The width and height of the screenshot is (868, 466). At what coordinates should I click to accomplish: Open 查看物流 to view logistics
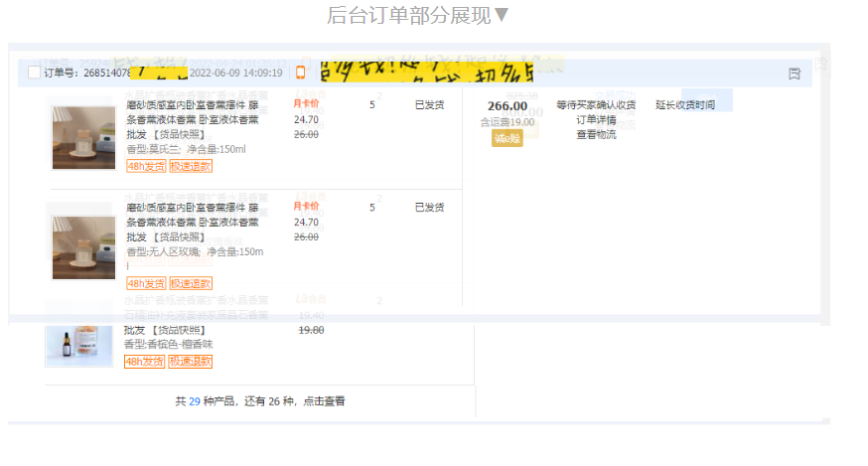click(x=596, y=134)
